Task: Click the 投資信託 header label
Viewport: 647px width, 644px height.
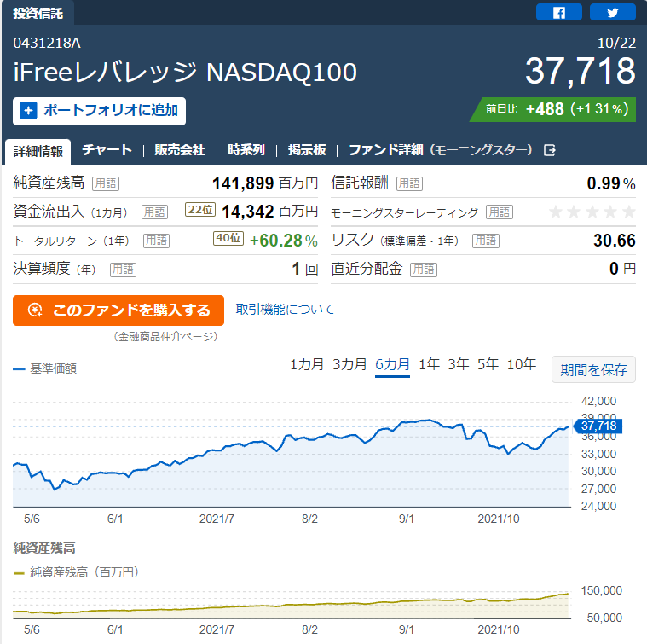Action: 38,13
